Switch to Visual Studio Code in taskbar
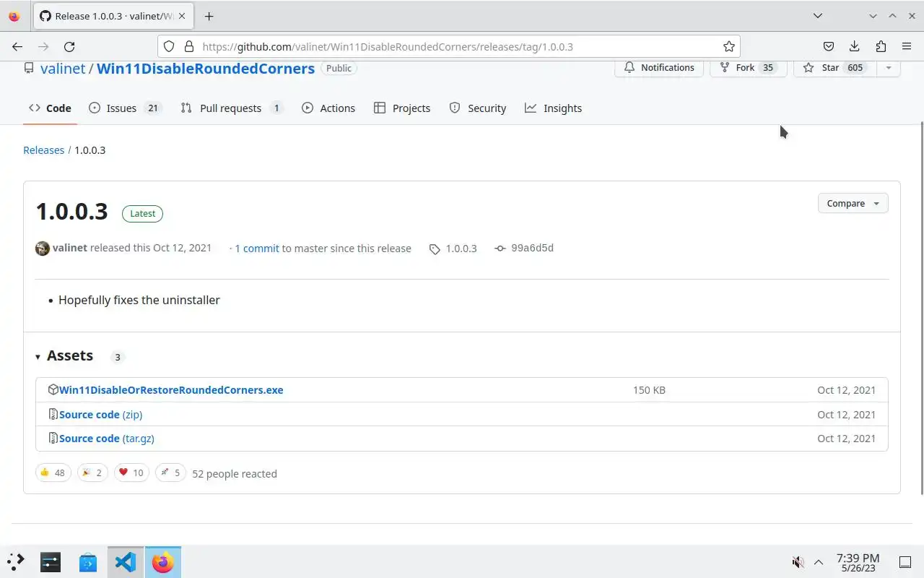 click(126, 561)
